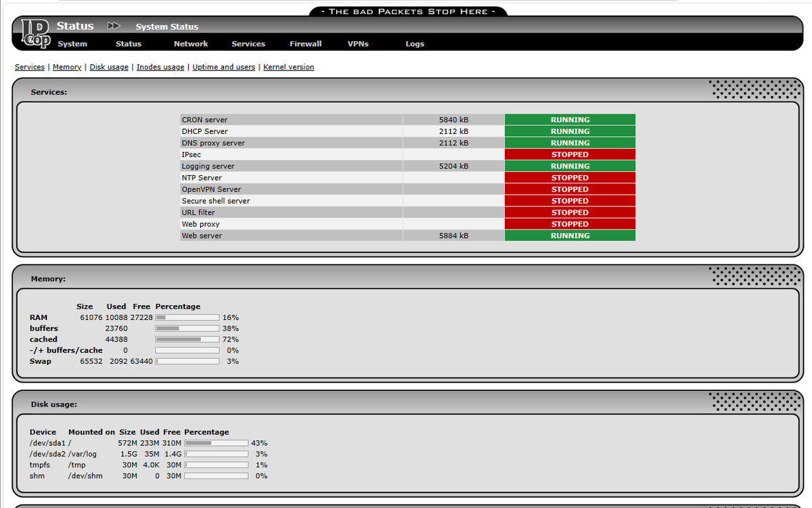Image resolution: width=812 pixels, height=508 pixels.
Task: Click the STOPPED status of NTP Server
Action: point(570,178)
